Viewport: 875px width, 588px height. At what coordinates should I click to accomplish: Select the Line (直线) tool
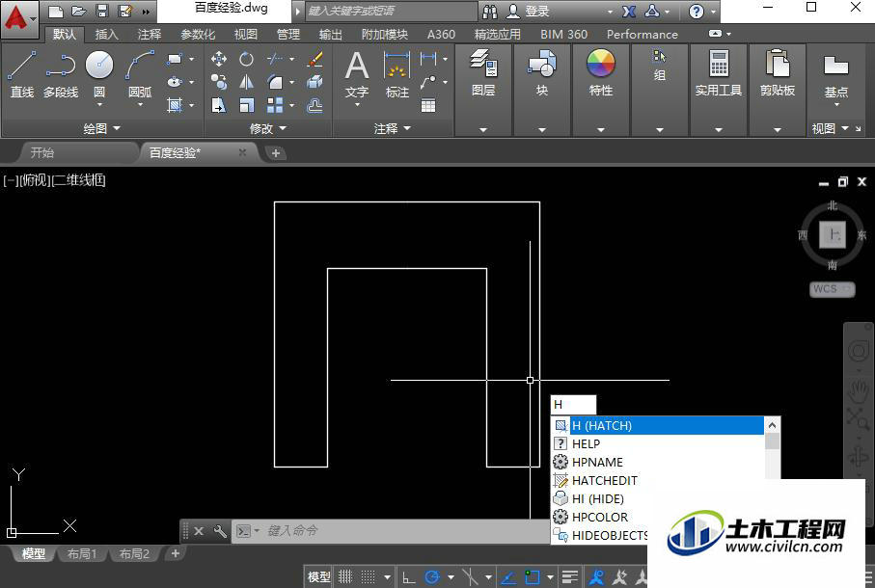pyautogui.click(x=22, y=74)
